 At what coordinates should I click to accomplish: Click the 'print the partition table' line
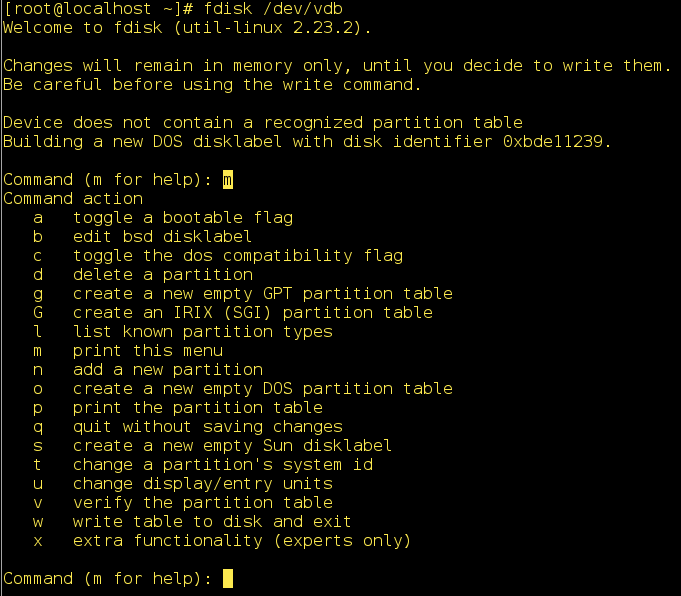coord(197,408)
